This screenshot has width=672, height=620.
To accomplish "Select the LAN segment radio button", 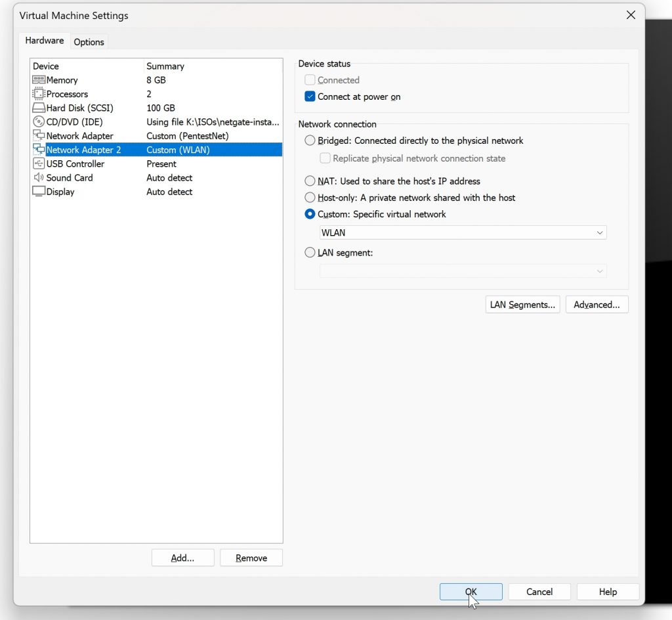I will point(310,253).
